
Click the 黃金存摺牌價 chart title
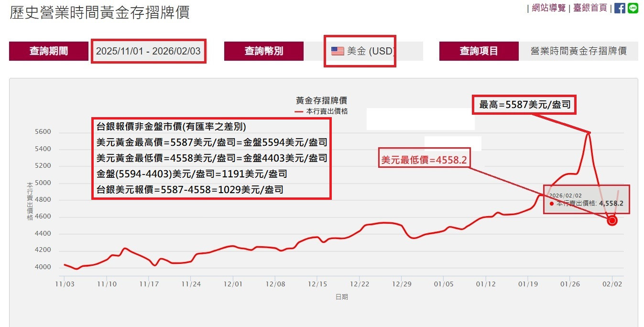(x=321, y=100)
